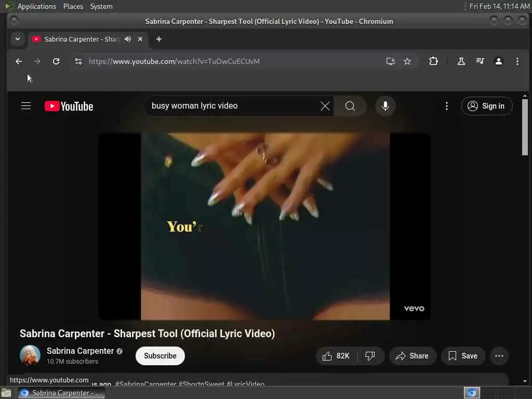Expand the tab search dropdown arrow
532x399 pixels.
(x=18, y=39)
